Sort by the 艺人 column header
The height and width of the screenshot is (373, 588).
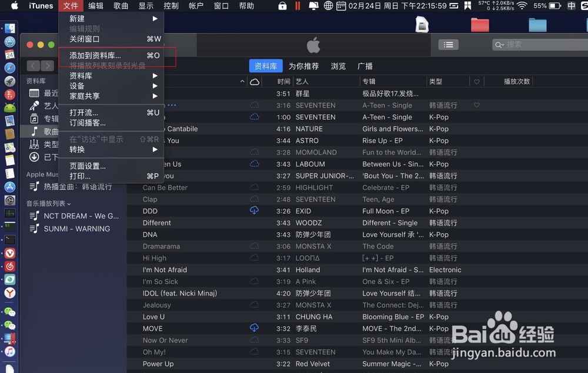pyautogui.click(x=302, y=82)
